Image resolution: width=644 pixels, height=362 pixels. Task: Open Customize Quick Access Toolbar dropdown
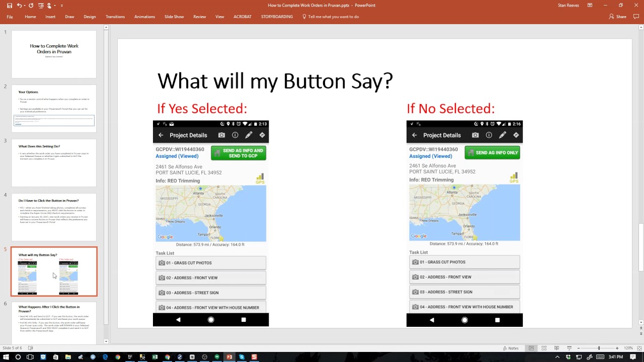[x=62, y=6]
